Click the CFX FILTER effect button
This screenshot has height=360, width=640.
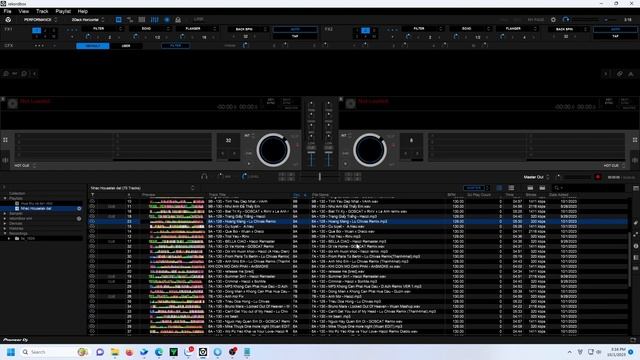tap(176, 46)
